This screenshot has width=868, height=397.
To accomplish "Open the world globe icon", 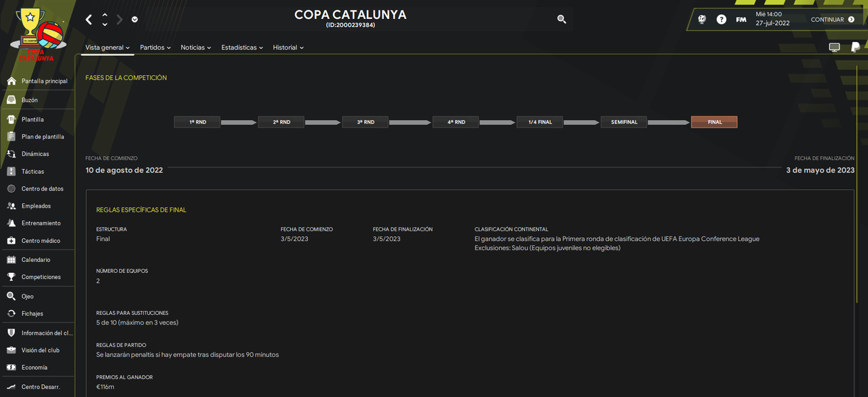I will [x=702, y=20].
